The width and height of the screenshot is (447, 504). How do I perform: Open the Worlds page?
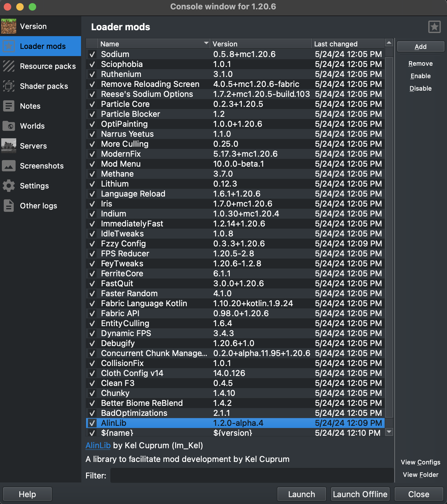coord(41,126)
